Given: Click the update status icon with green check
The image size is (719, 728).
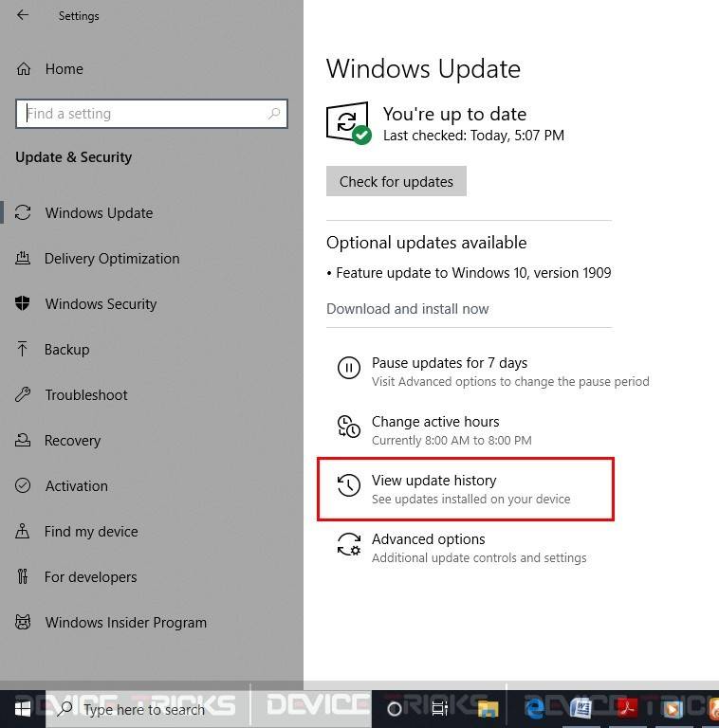Looking at the screenshot, I should coord(348,123).
